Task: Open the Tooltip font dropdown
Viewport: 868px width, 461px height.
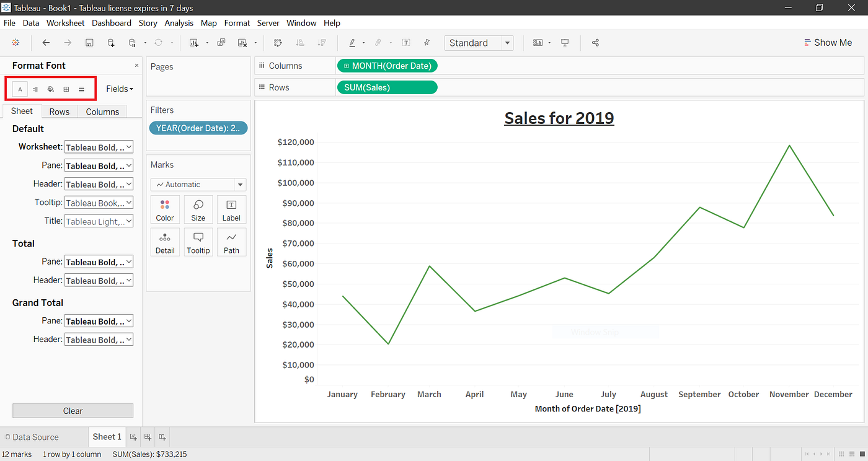Action: tap(99, 203)
